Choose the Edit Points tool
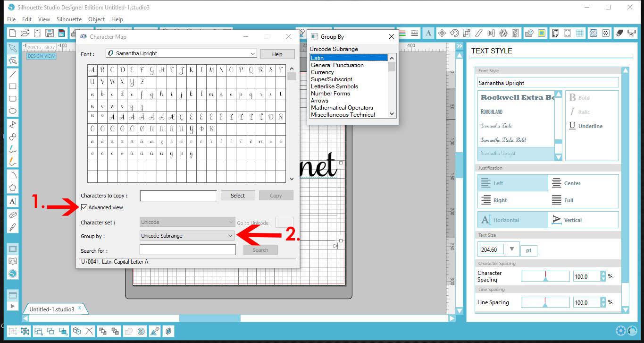Screen dimensions: 644x343 (13, 60)
